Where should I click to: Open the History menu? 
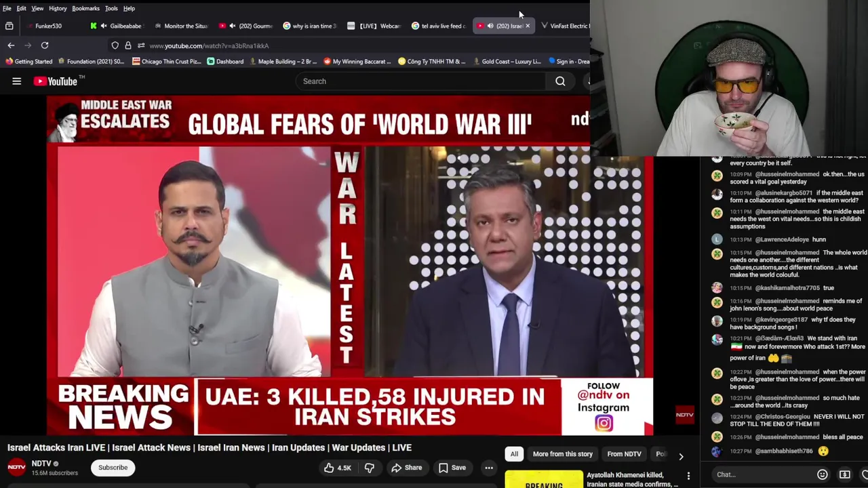(58, 8)
